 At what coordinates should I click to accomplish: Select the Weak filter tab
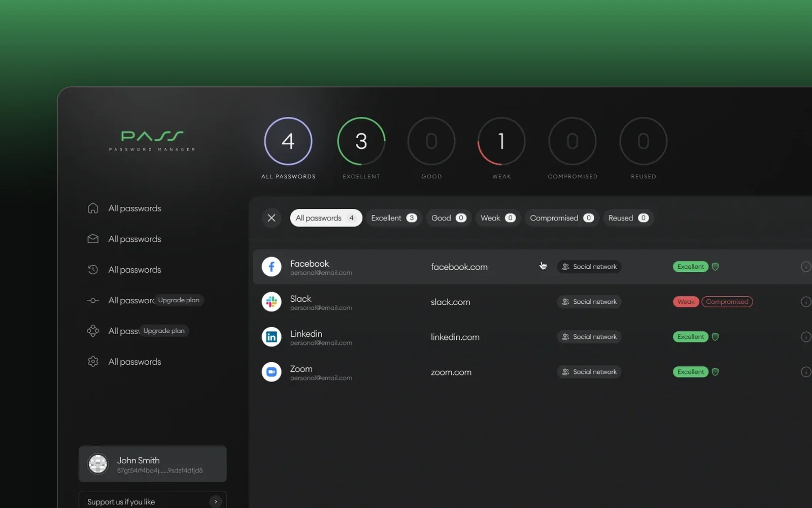pos(498,218)
